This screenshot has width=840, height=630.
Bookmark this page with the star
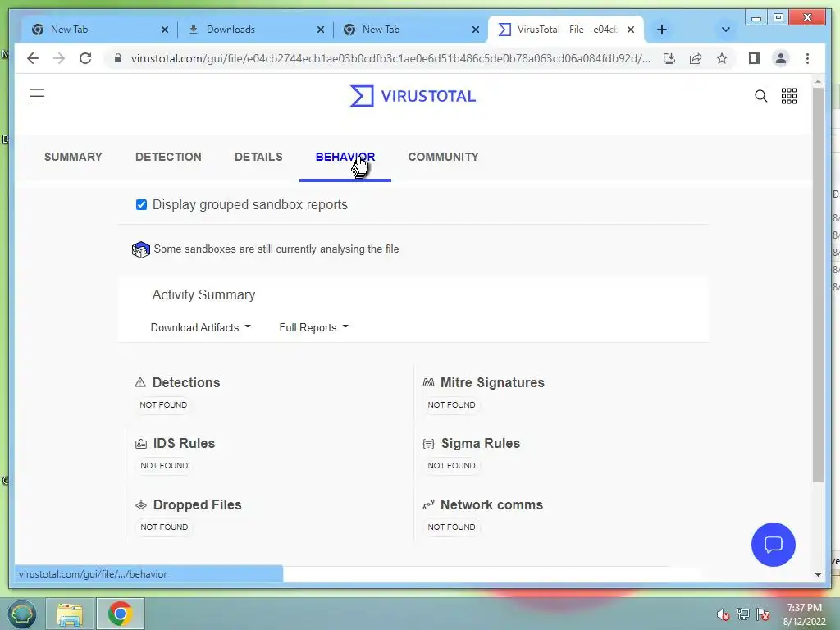722,58
